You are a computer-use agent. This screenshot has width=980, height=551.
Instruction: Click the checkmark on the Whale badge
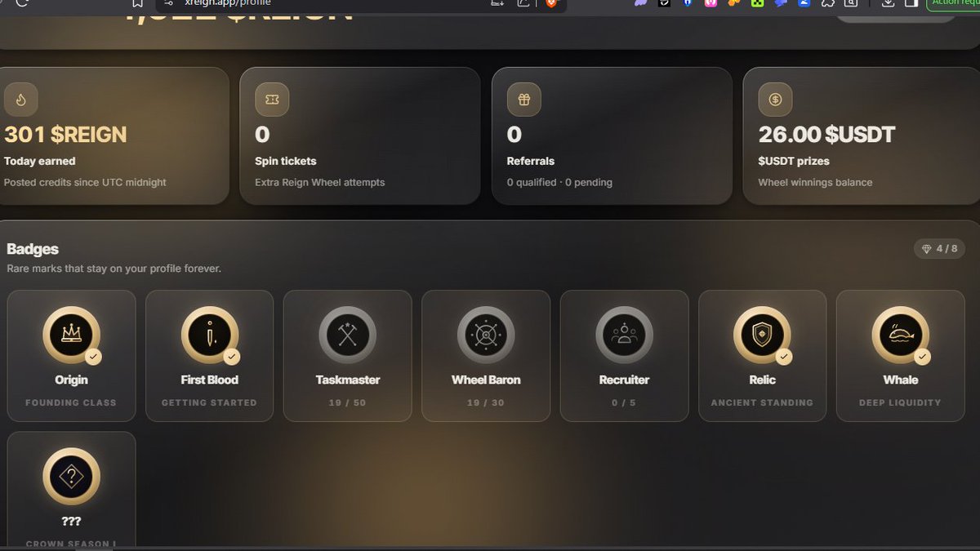pos(922,357)
